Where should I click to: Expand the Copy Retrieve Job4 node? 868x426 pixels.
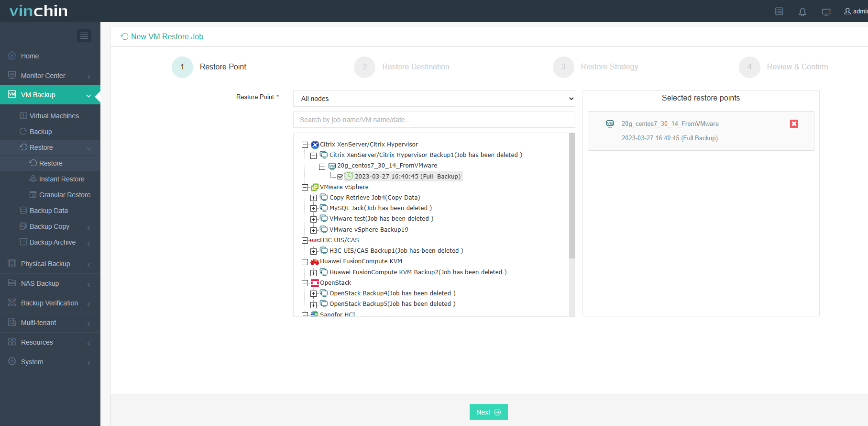tap(313, 198)
